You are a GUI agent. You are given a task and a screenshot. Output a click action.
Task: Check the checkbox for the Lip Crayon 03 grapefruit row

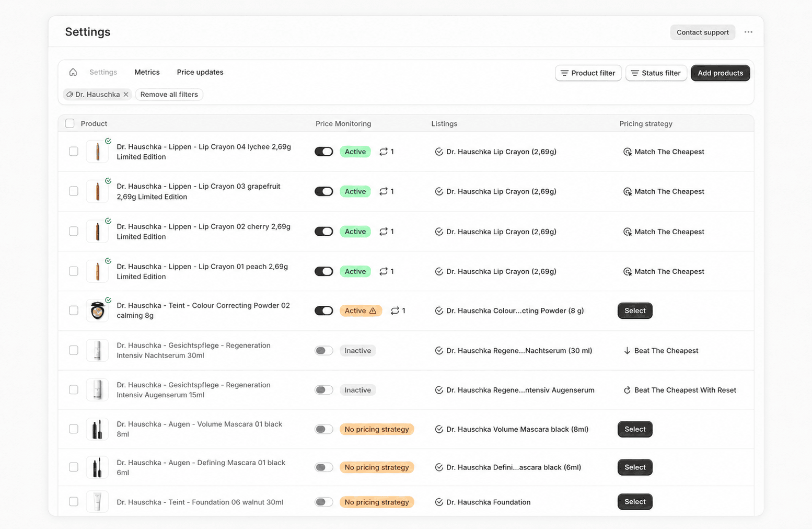(74, 191)
